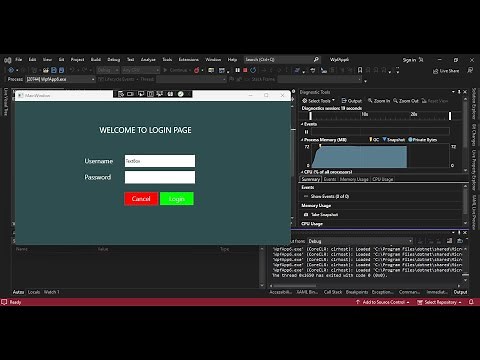Viewport: 480px width, 360px height.
Task: Open the Output source dropdown set to Debug
Action: 360,241
